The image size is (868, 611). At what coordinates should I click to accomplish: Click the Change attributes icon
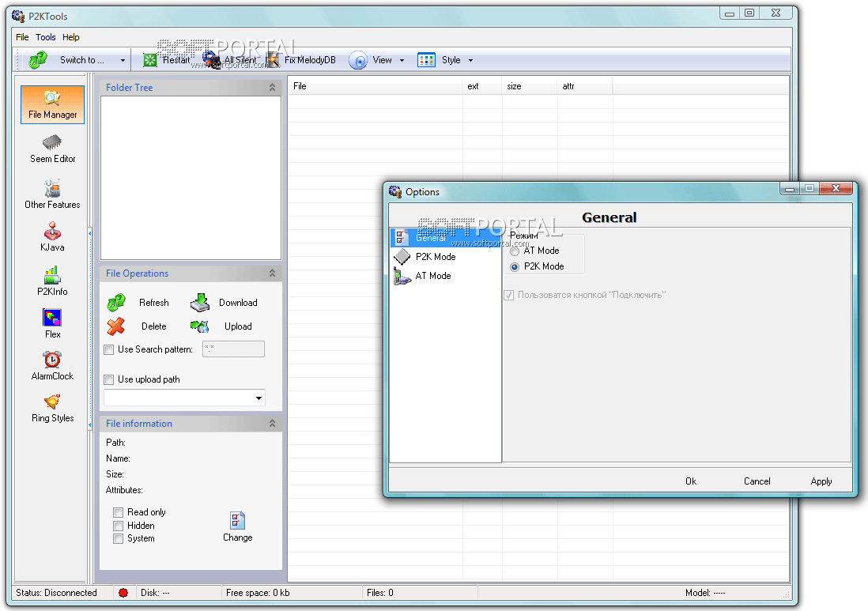coord(237,520)
